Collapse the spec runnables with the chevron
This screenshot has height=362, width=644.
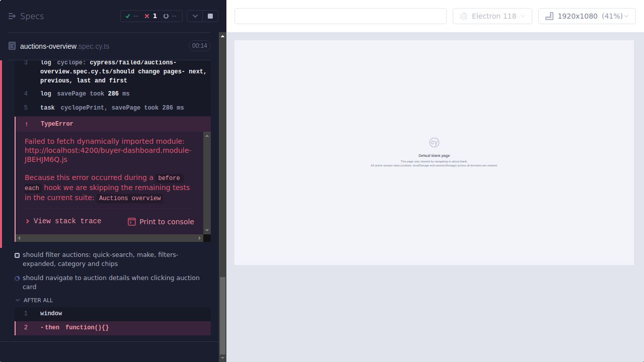195,16
